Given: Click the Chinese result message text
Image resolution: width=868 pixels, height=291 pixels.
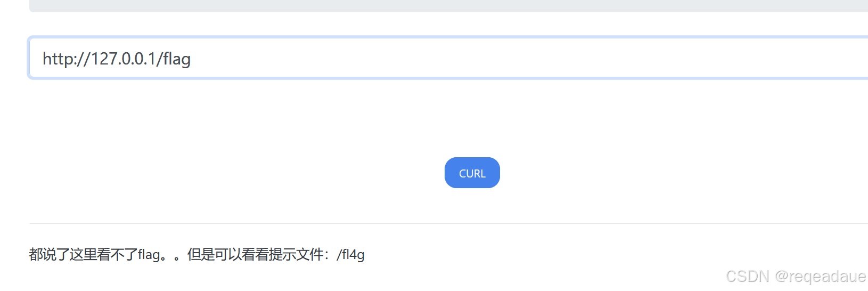Looking at the screenshot, I should point(196,255).
